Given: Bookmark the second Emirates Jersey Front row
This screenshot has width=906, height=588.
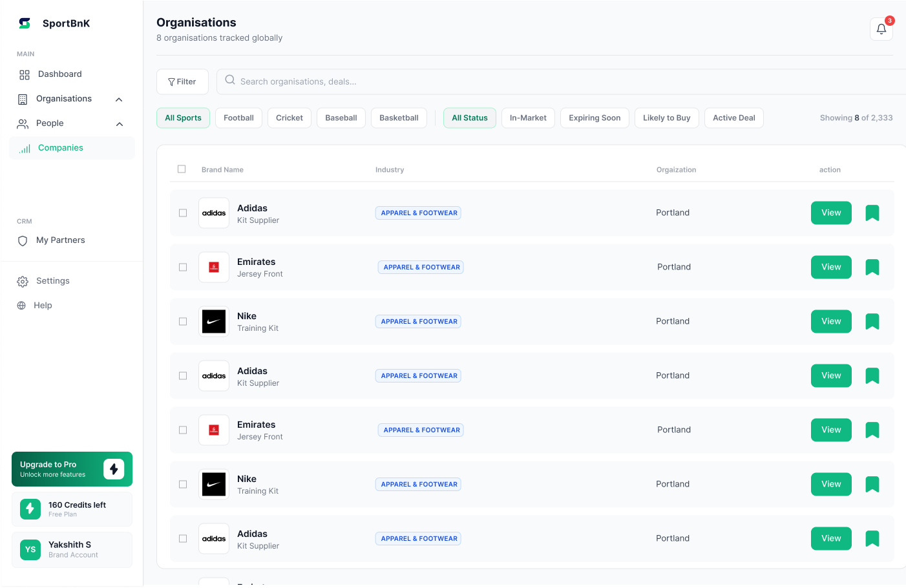Looking at the screenshot, I should click(872, 430).
